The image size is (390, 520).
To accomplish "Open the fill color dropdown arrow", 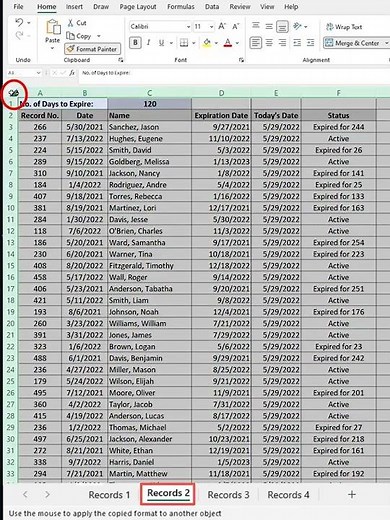I will (x=216, y=43).
